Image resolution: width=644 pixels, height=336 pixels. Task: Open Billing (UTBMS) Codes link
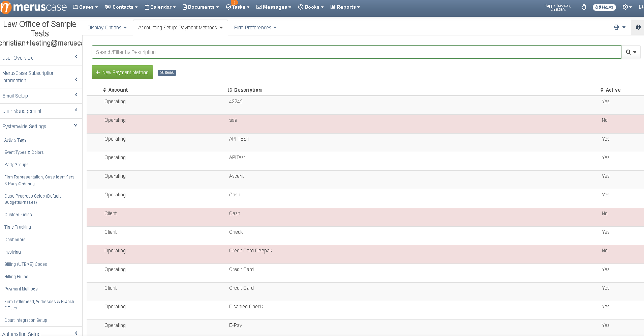point(26,264)
